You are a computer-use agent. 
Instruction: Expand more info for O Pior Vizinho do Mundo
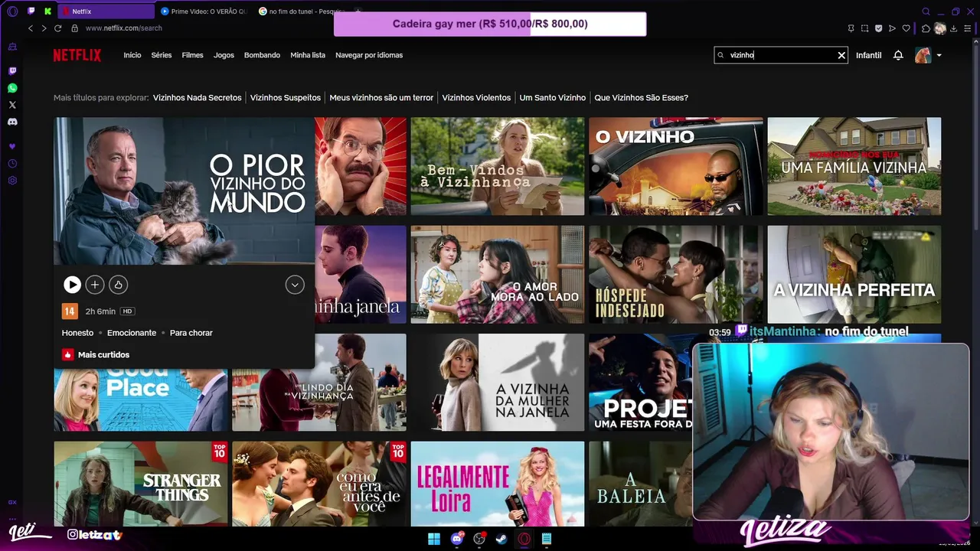295,285
